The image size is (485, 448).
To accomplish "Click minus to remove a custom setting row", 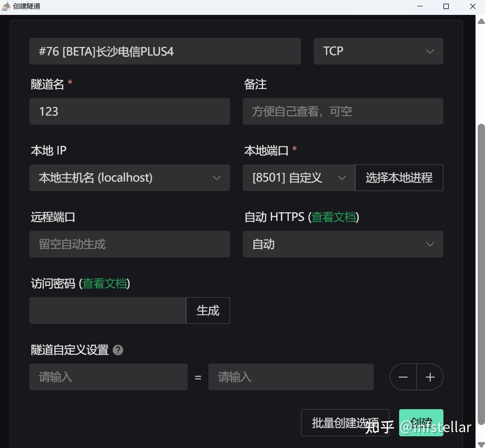I will pyautogui.click(x=403, y=377).
